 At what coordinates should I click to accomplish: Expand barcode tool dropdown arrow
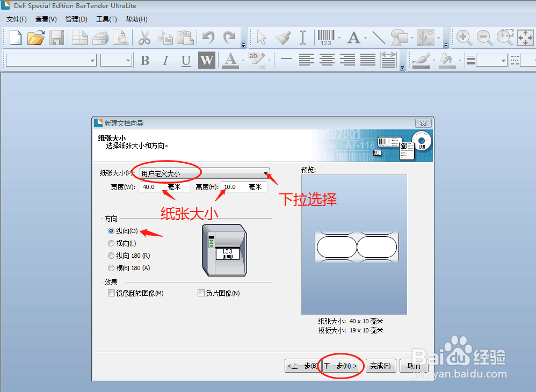click(339, 38)
